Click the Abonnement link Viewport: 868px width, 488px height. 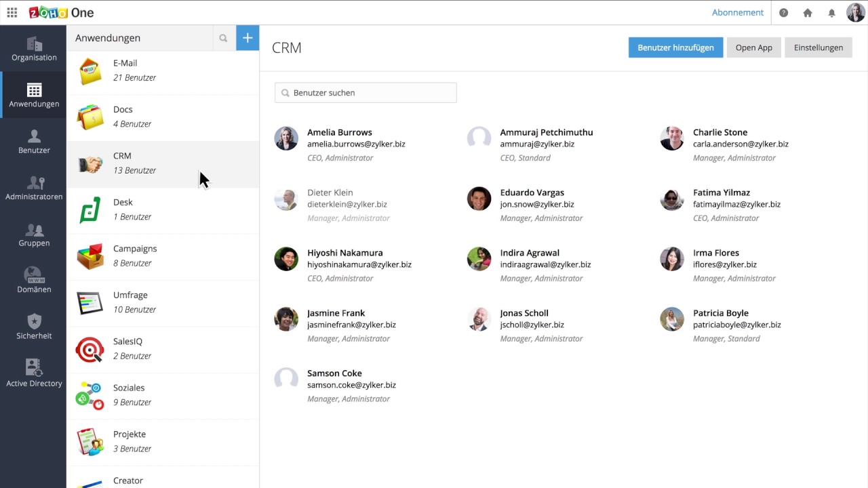point(738,12)
